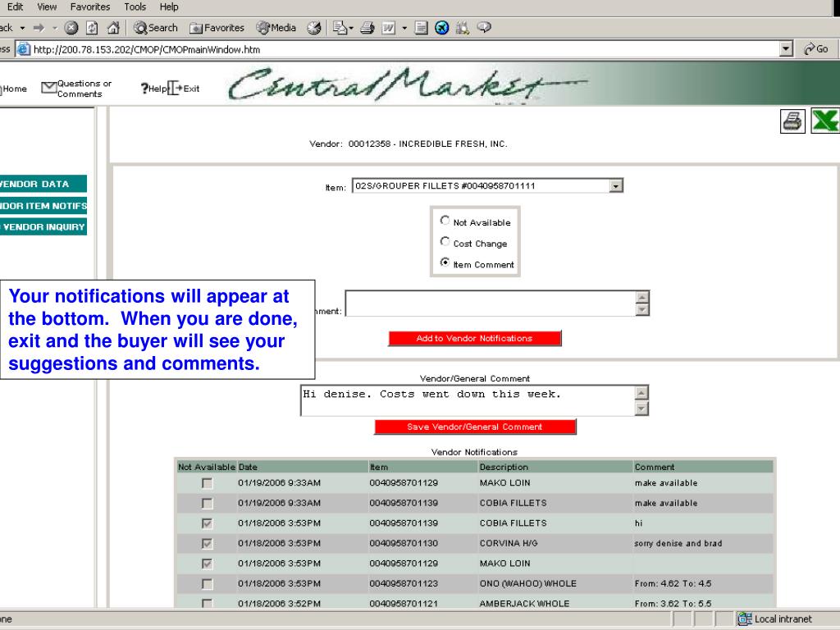Click the Vendor/General Comment box up arrow
Screen dimensions: 840x630
point(641,393)
